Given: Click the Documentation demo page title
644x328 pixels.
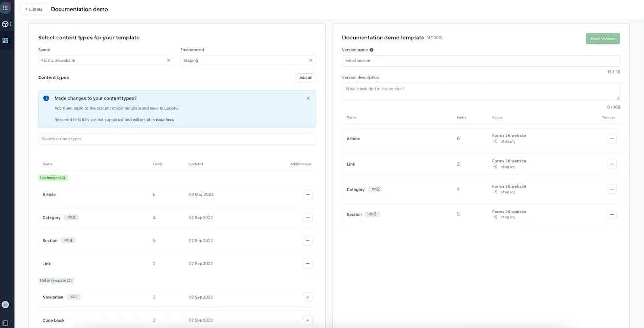Looking at the screenshot, I should pos(80,9).
